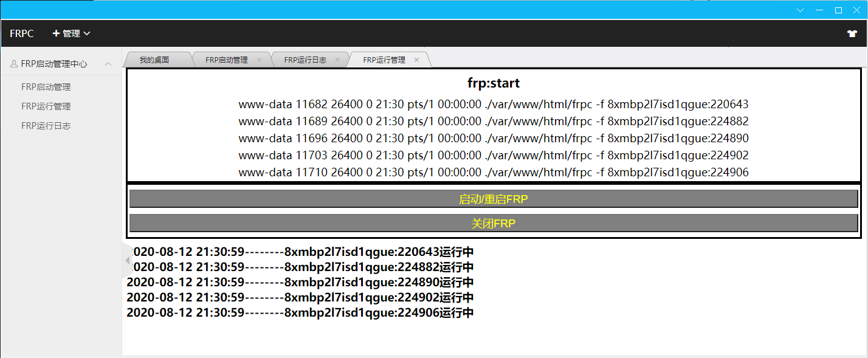This screenshot has height=358, width=868.
Task: Close the FRP启动管理 tab
Action: (x=259, y=60)
